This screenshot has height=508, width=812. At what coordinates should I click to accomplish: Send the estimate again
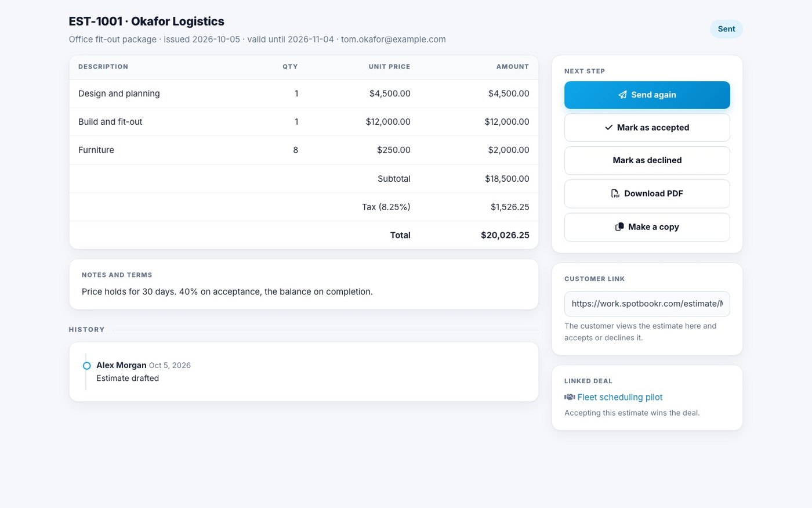[647, 95]
